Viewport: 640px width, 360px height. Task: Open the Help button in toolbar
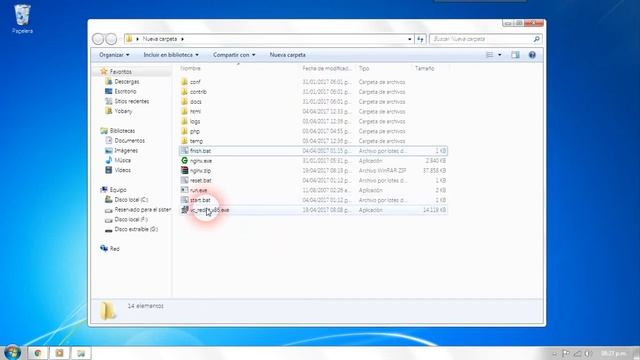coord(532,55)
